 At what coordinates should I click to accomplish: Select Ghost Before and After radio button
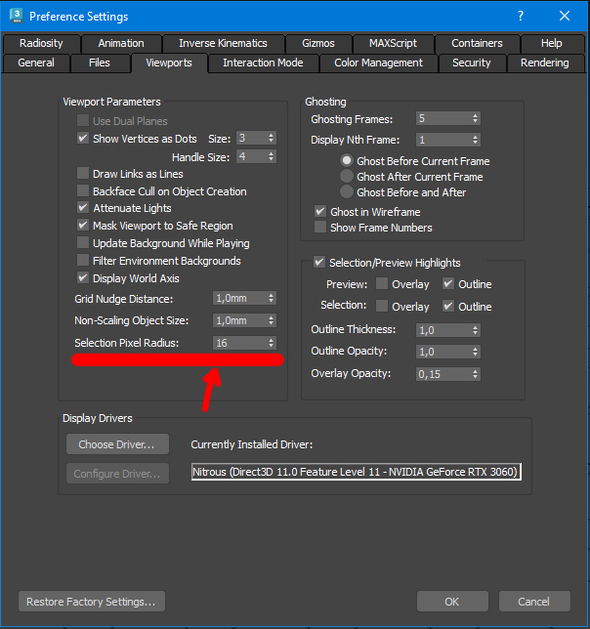click(x=347, y=192)
